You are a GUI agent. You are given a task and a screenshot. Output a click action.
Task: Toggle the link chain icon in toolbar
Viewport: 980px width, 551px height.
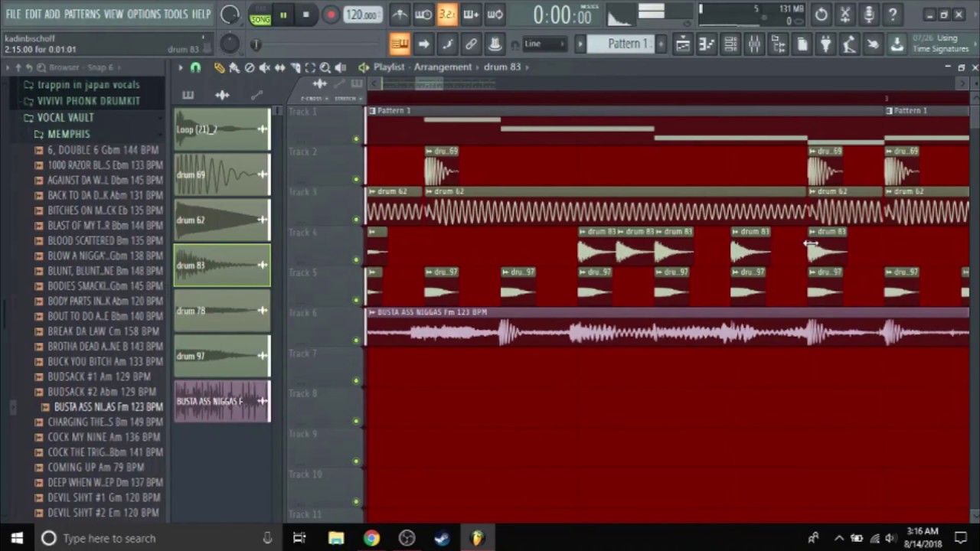coord(471,44)
